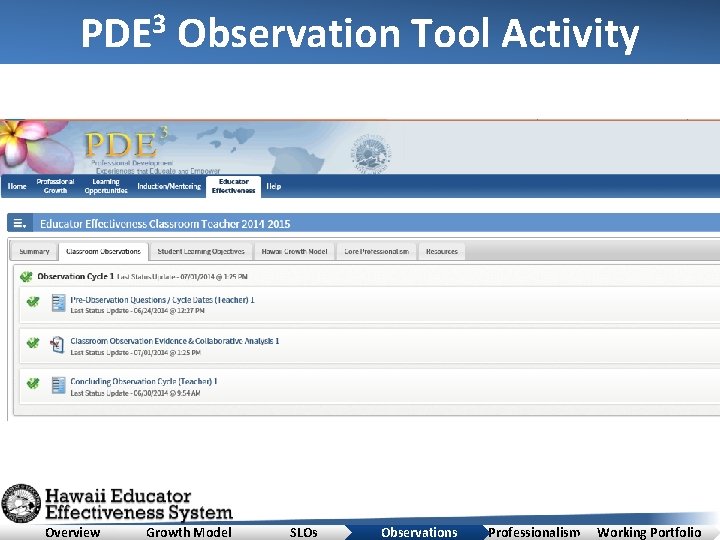Switch to the Resources tab
Image resolution: width=720 pixels, height=540 pixels.
(442, 252)
